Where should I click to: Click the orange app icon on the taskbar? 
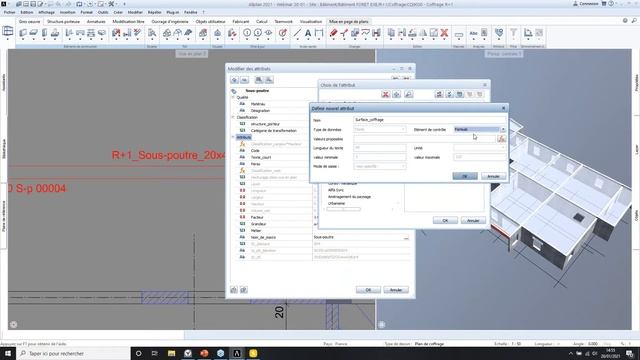[x=204, y=353]
